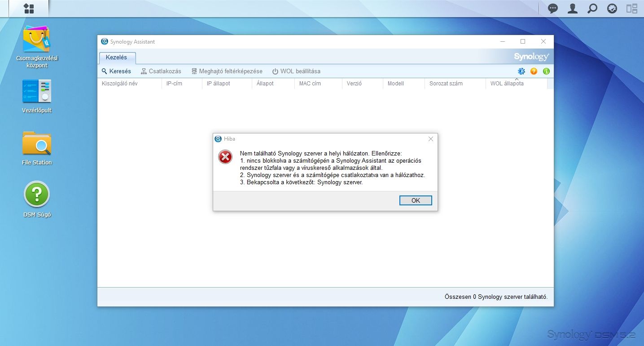
Task: Sort by Sorozat szám column header
Action: tap(455, 84)
